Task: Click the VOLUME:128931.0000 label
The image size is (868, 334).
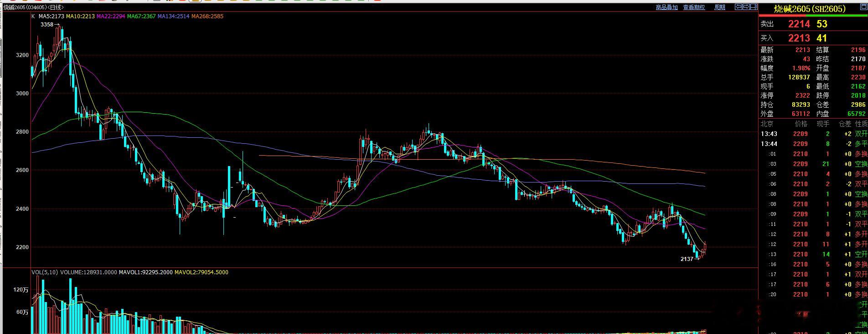Action: point(88,272)
